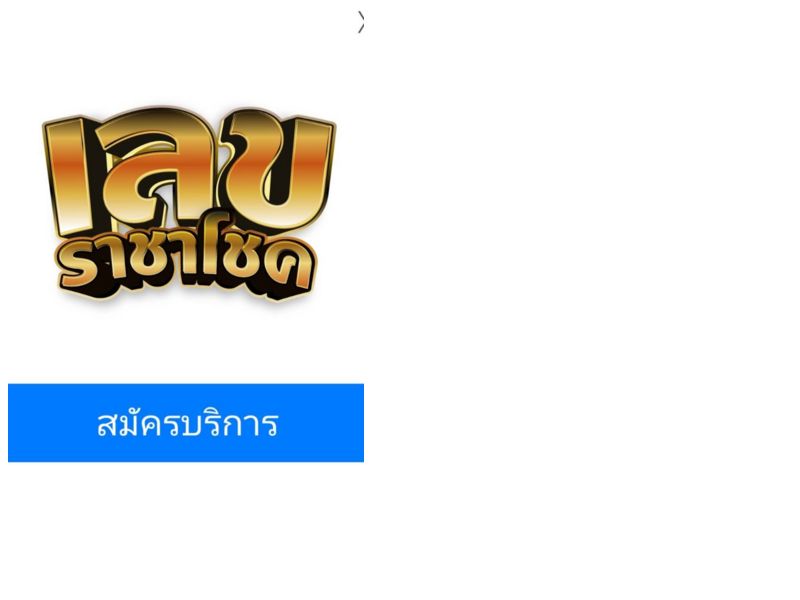This screenshot has height=600, width=800.
Task: Click the blue สมัครบริการ button
Action: (x=186, y=423)
